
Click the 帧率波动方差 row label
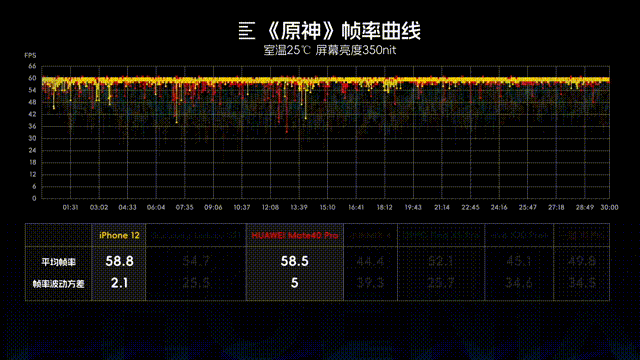58,284
